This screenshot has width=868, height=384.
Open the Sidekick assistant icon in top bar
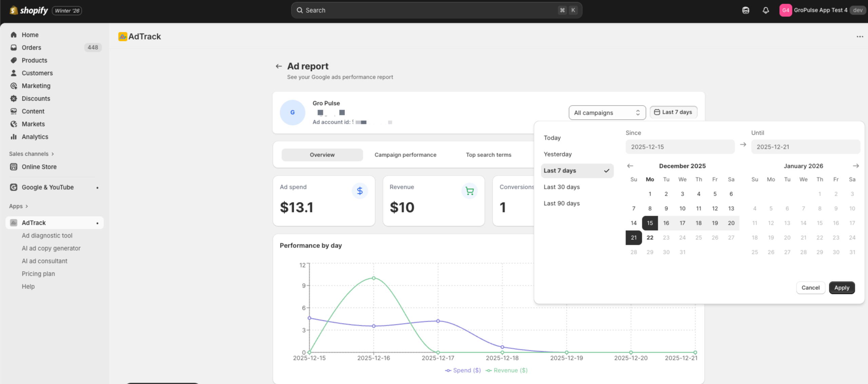point(746,10)
